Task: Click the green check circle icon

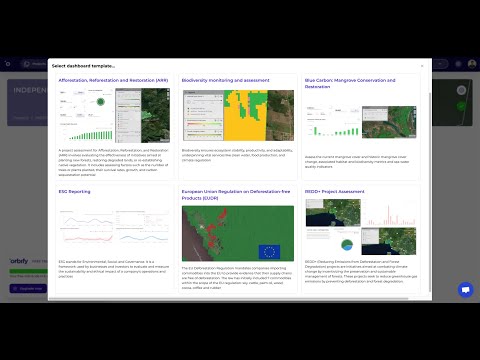Action: pos(461,106)
